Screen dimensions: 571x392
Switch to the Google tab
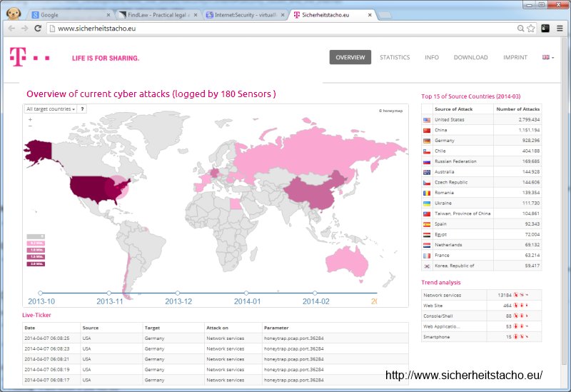[x=71, y=15]
